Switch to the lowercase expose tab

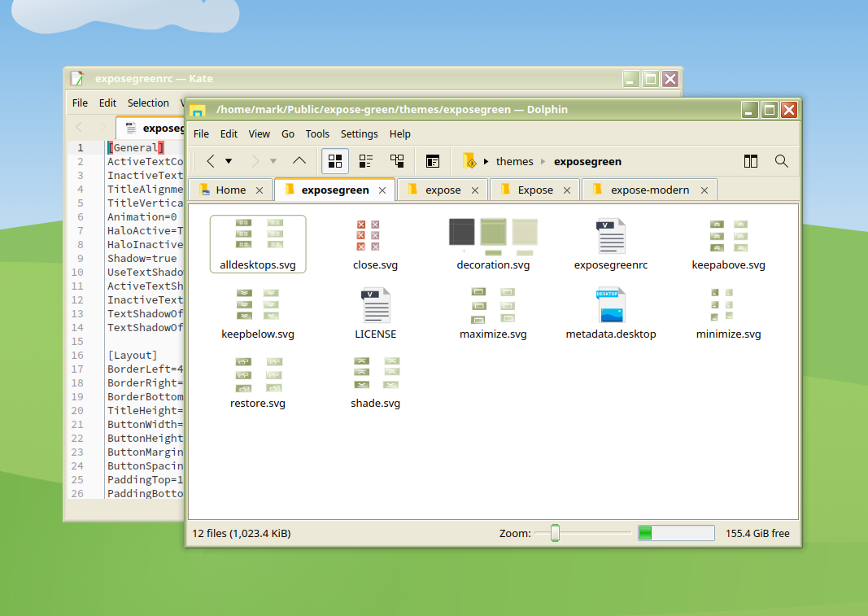coord(443,190)
